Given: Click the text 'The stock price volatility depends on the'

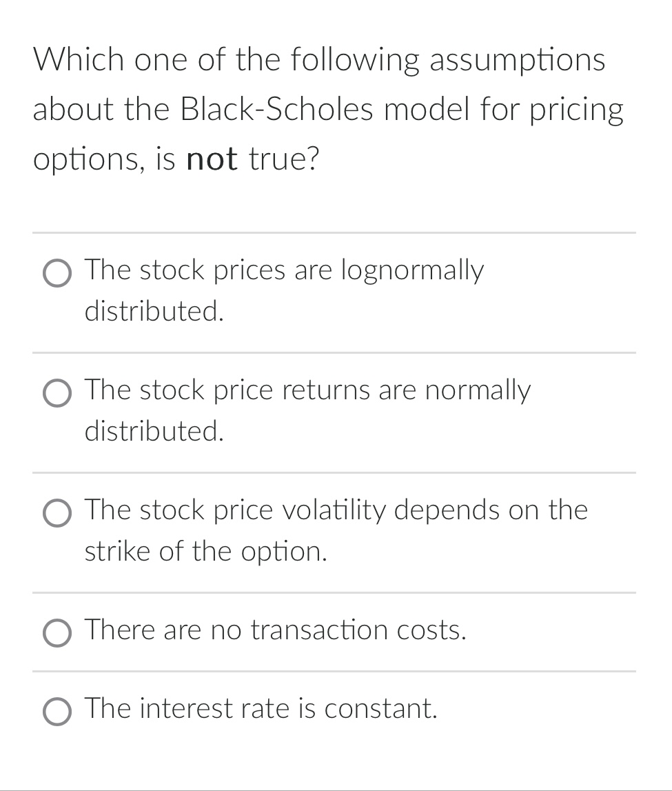Looking at the screenshot, I should 336,510.
